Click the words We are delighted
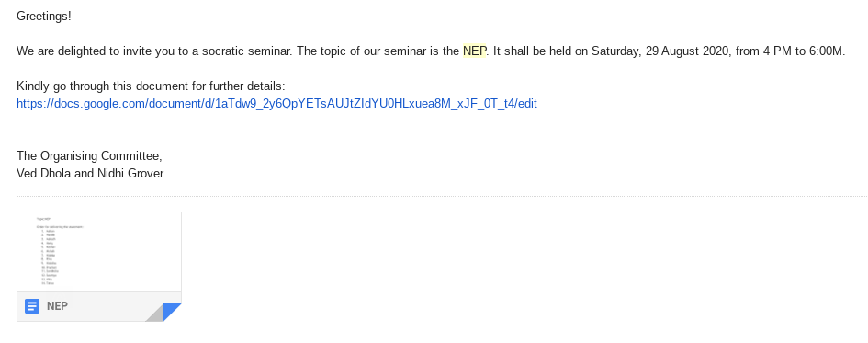Image resolution: width=868 pixels, height=343 pixels. pos(61,51)
